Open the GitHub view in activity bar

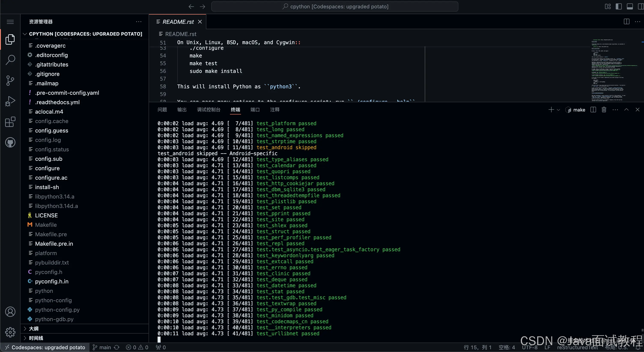10,143
